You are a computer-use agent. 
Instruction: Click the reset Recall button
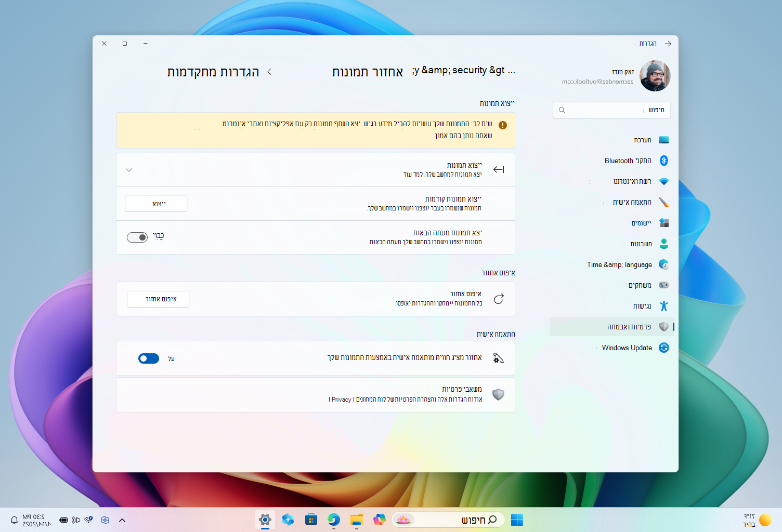(x=159, y=299)
